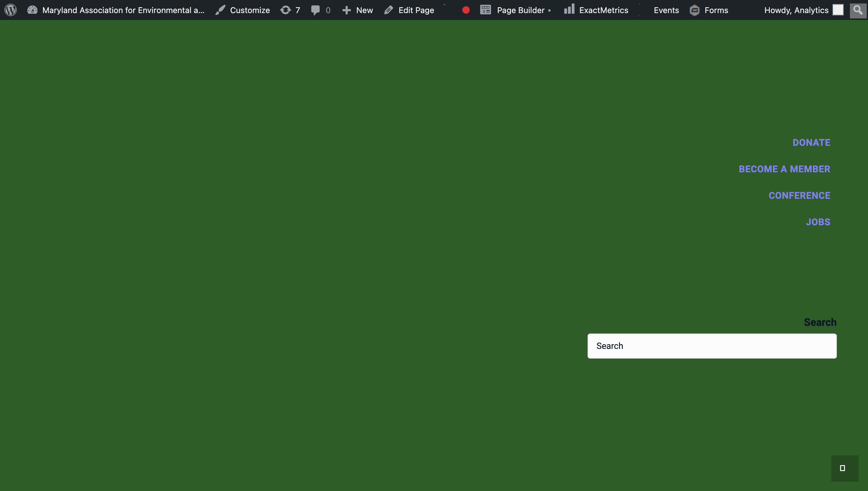The width and height of the screenshot is (868, 491).
Task: Open the Maryland Association site dashboard menu
Action: (x=116, y=10)
